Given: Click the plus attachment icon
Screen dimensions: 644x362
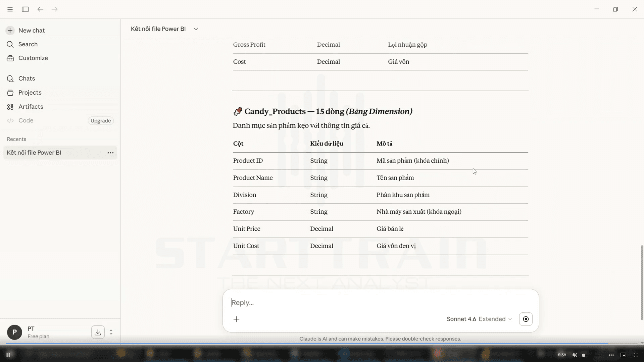Looking at the screenshot, I should [237, 319].
